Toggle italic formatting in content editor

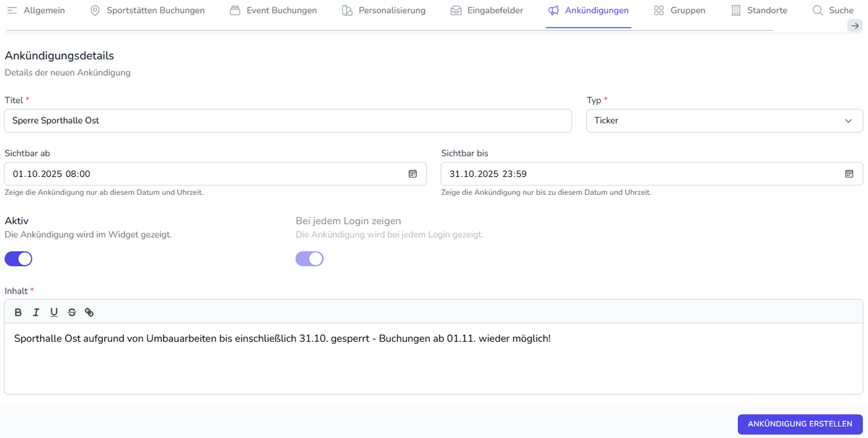coord(36,313)
